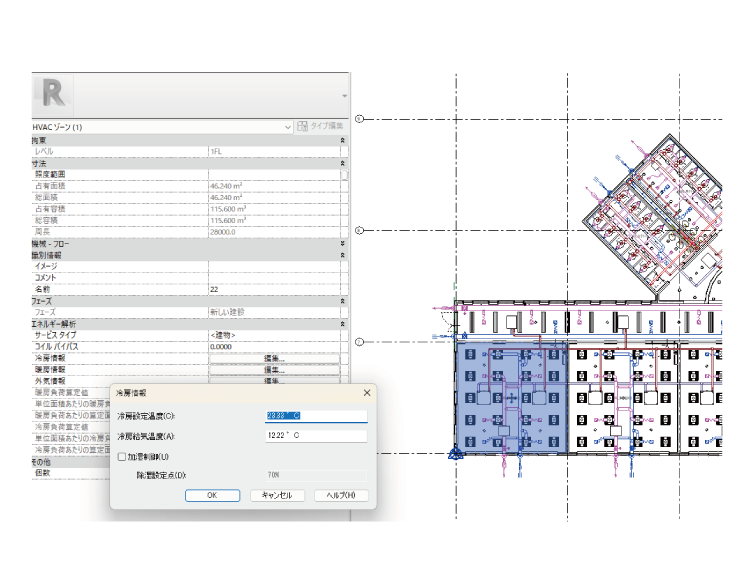This screenshot has width=753, height=581.
Task: Open the HVAC ゾーン type selector dropdown
Action: pos(288,127)
